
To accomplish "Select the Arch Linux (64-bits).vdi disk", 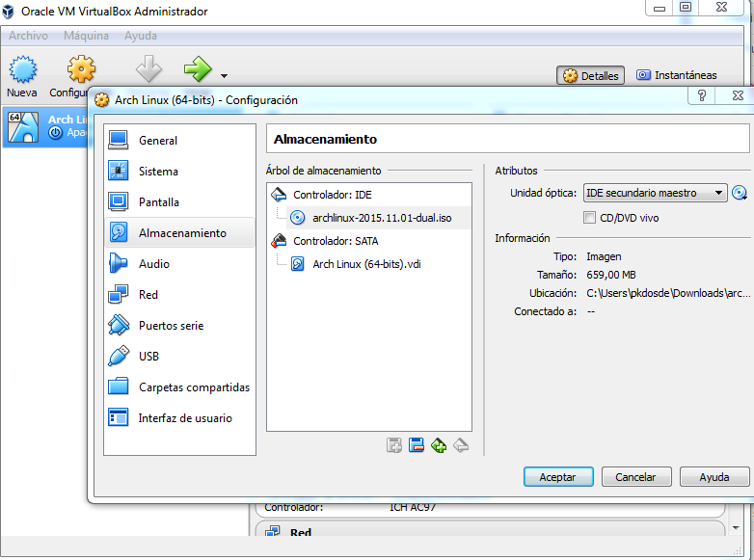I will pos(366,264).
